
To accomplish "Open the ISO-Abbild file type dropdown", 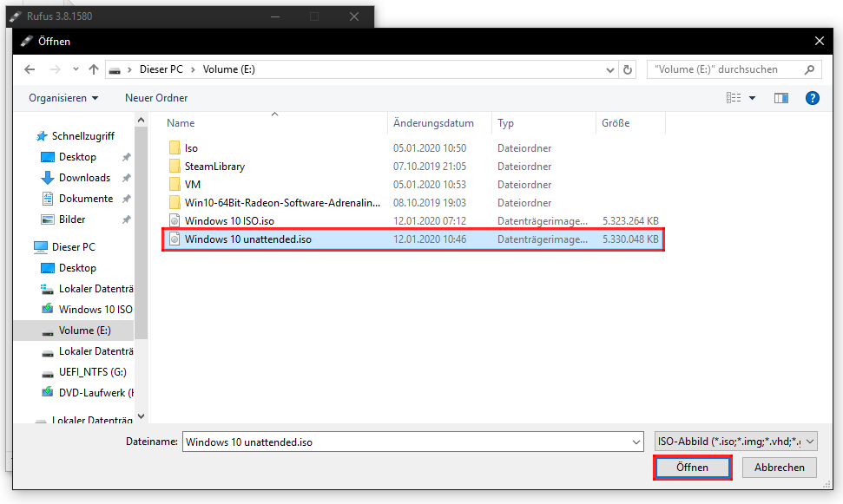I will point(736,442).
